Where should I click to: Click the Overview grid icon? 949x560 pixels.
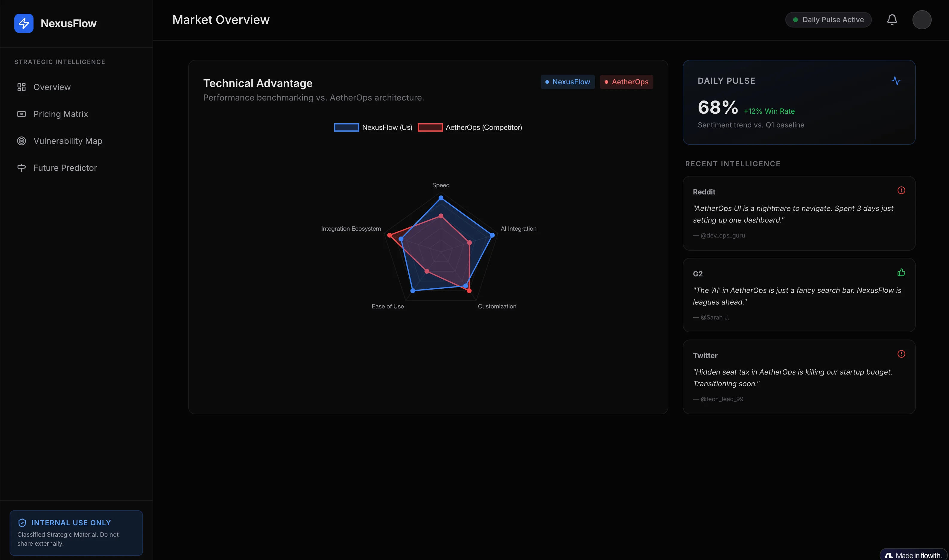(22, 87)
